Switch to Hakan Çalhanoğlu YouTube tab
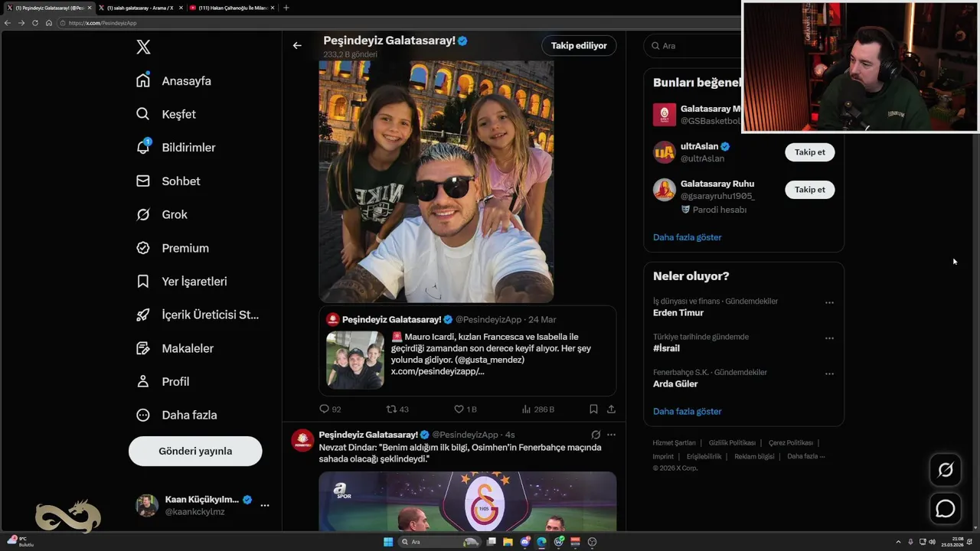Screen dimensions: 980x551 tap(231, 8)
